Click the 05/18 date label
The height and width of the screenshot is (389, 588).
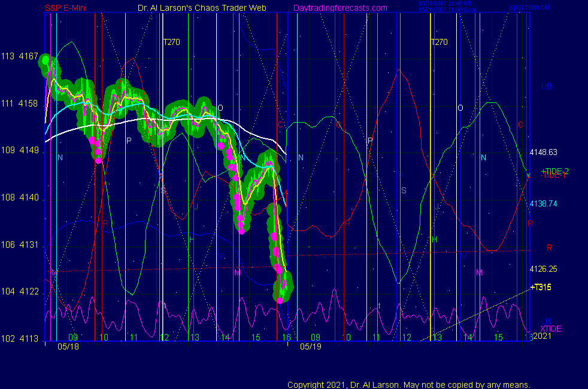tap(68, 347)
